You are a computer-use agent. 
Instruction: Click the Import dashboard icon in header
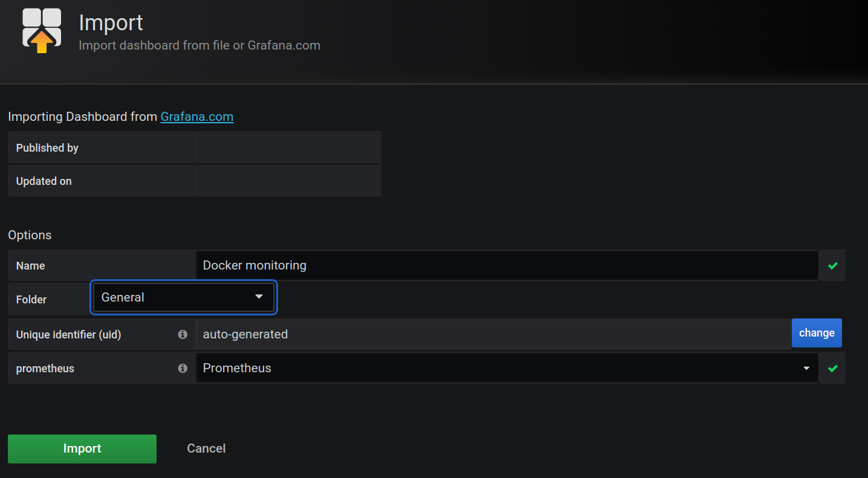coord(42,31)
